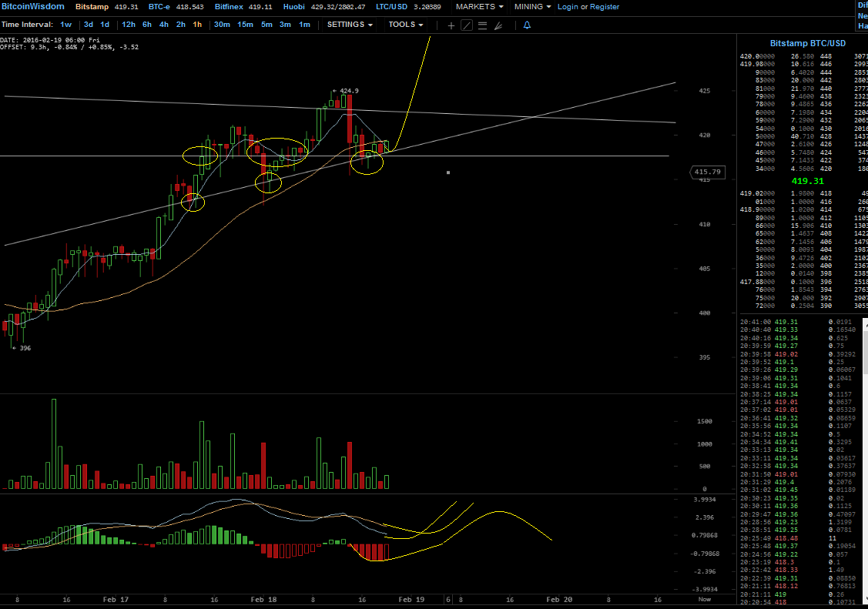Viewport: 868px width, 609px height.
Task: Open the Huobi market ticker
Action: [324, 7]
